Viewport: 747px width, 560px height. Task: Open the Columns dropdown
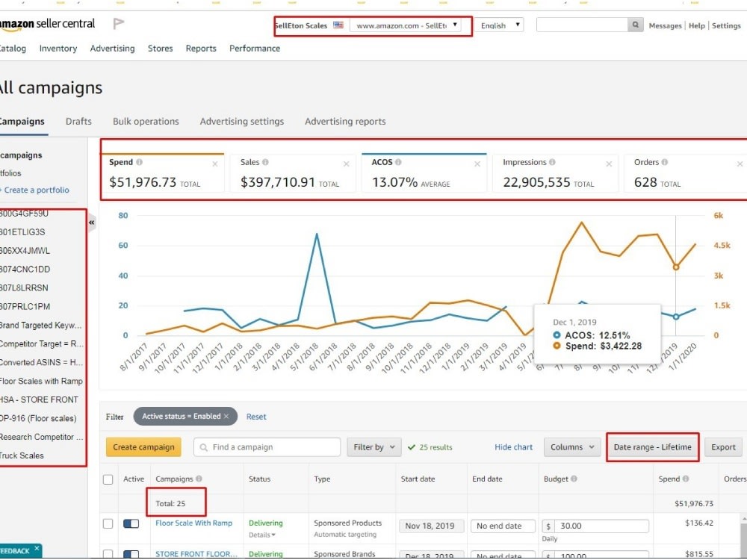tap(572, 447)
